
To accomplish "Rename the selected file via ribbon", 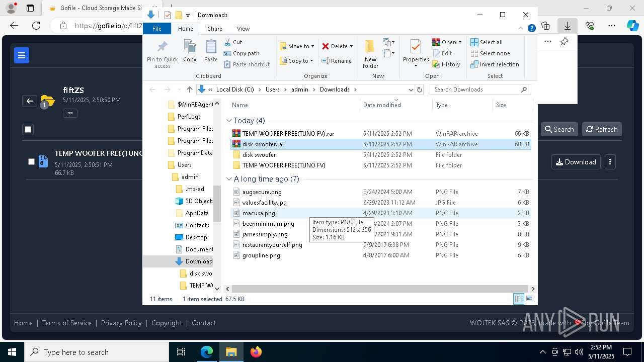I will (x=337, y=61).
